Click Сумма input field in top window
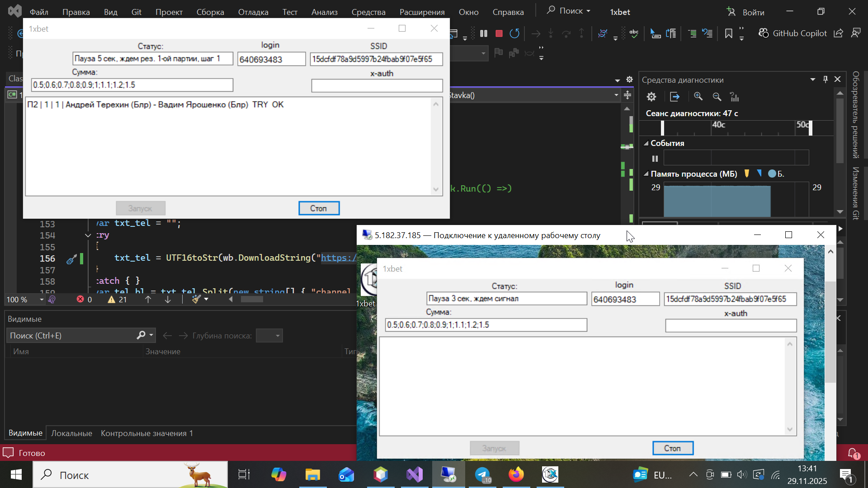Screen dimensions: 868x488 click(132, 85)
